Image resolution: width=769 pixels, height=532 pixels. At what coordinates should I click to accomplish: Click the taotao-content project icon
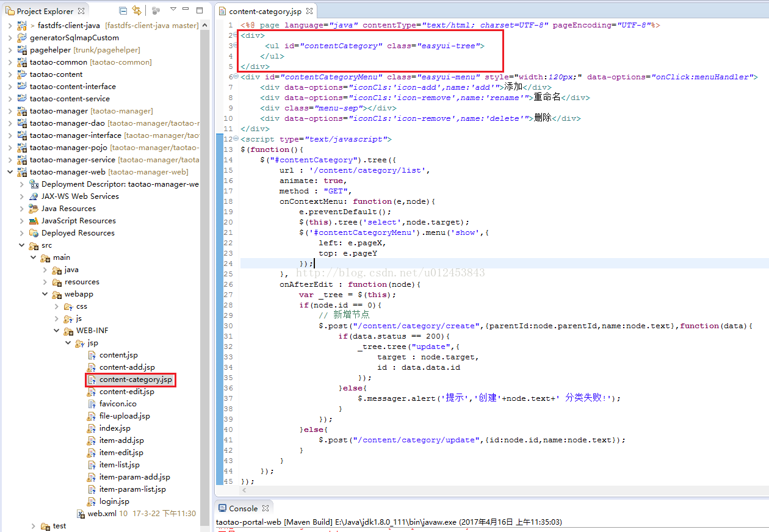pyautogui.click(x=23, y=74)
